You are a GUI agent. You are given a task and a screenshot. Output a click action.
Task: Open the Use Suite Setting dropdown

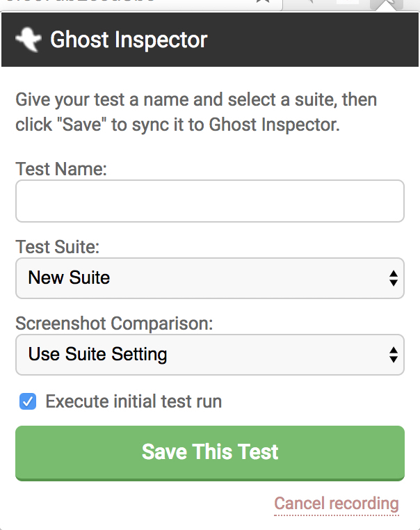(210, 355)
